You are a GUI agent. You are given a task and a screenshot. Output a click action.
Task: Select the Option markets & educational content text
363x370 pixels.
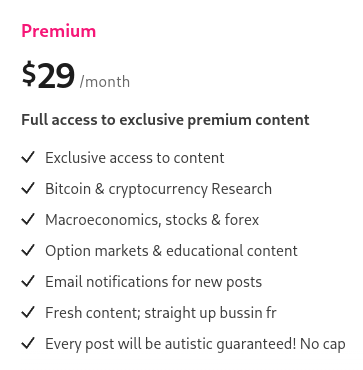[171, 251]
